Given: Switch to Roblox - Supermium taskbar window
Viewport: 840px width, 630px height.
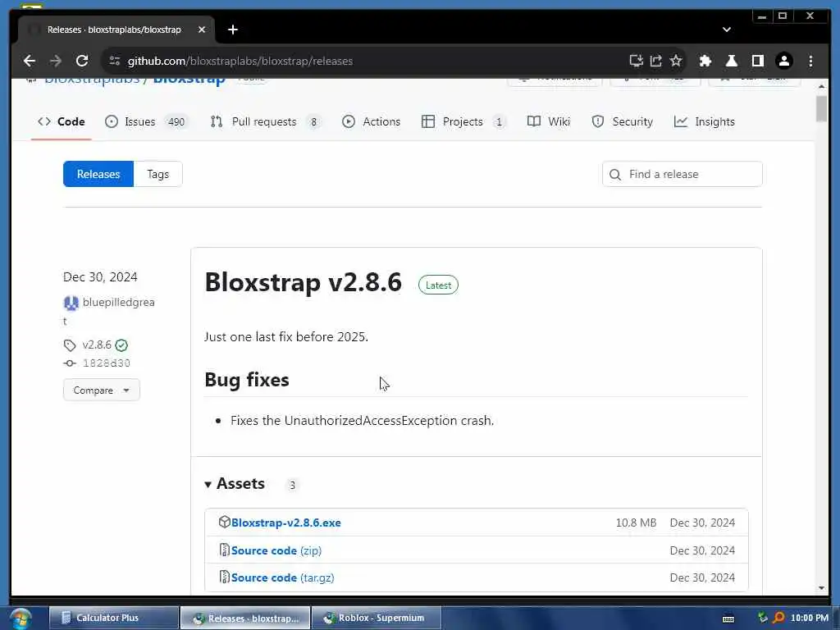Looking at the screenshot, I should (x=377, y=618).
